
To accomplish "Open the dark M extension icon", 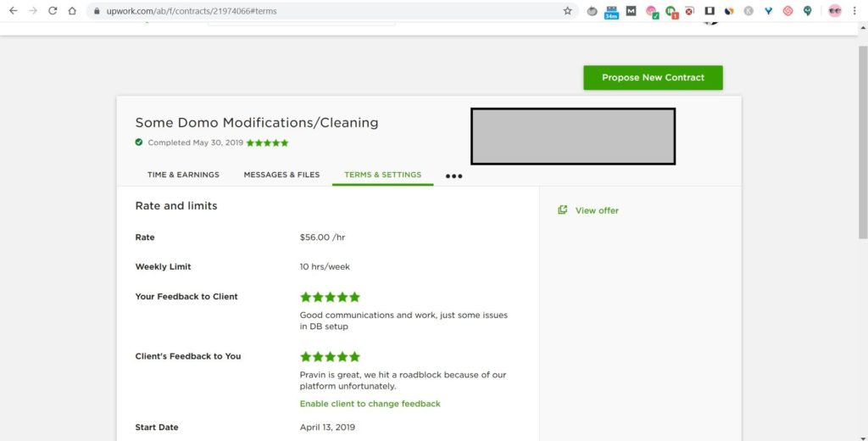I will click(631, 11).
